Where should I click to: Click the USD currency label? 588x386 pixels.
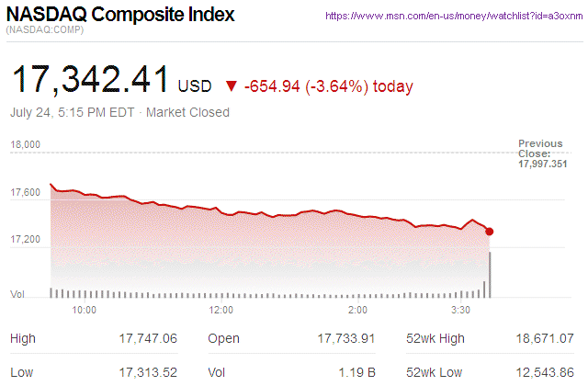click(x=195, y=86)
